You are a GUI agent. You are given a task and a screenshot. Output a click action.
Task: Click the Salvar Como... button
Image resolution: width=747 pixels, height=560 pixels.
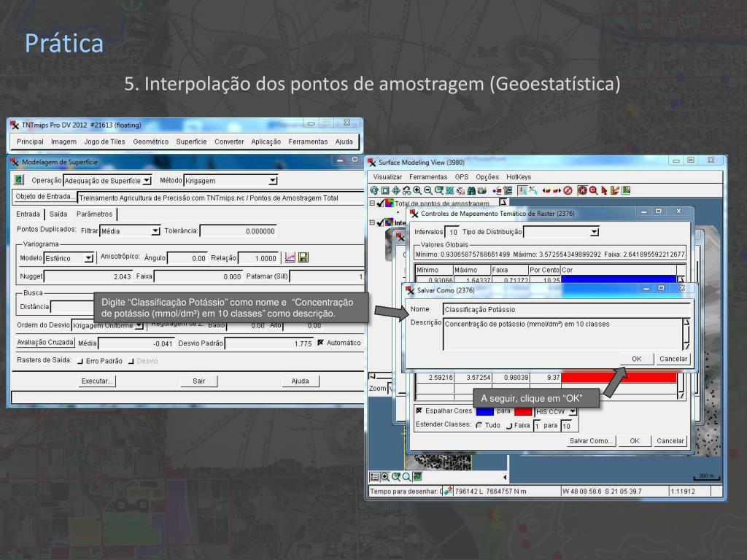[591, 440]
